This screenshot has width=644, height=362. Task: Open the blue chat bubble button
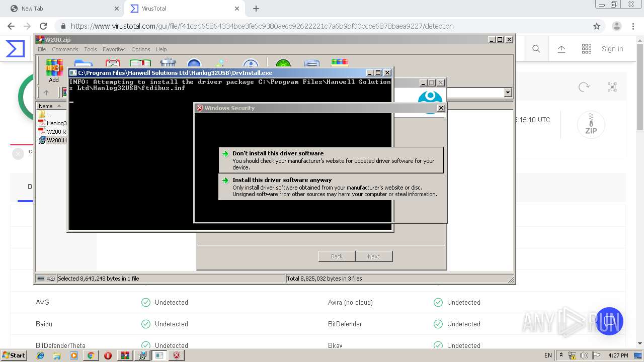(609, 321)
